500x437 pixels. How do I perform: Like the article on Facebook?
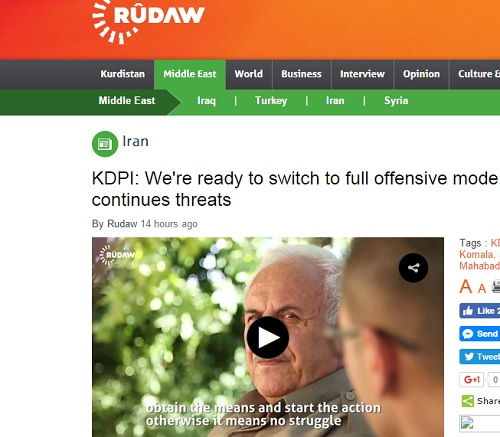pyautogui.click(x=479, y=311)
